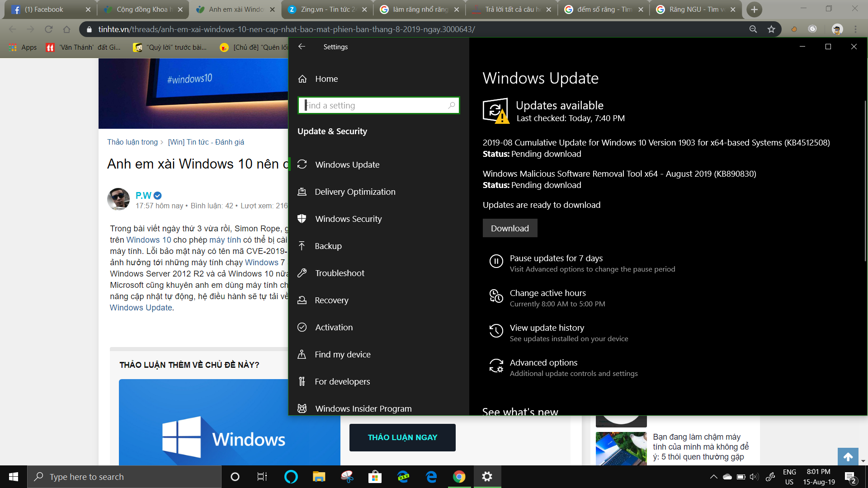Click the author avatar thumbnail

(118, 199)
